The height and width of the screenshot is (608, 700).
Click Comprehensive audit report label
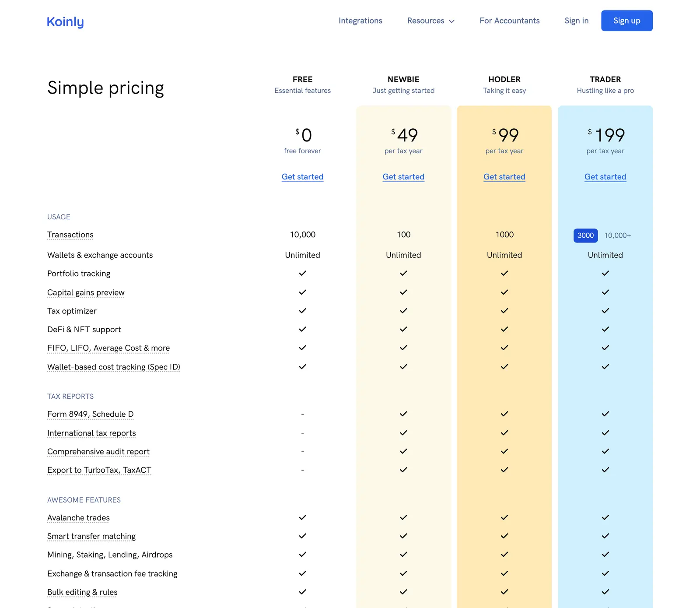point(98,451)
